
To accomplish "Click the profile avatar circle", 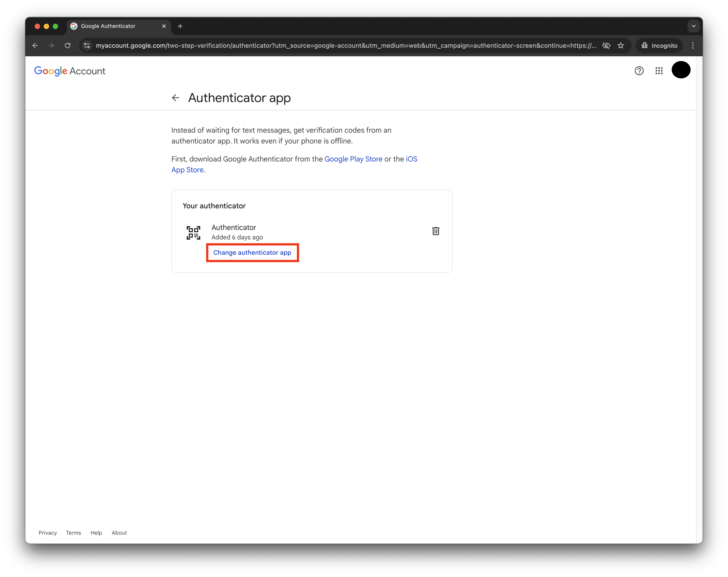I will 681,70.
